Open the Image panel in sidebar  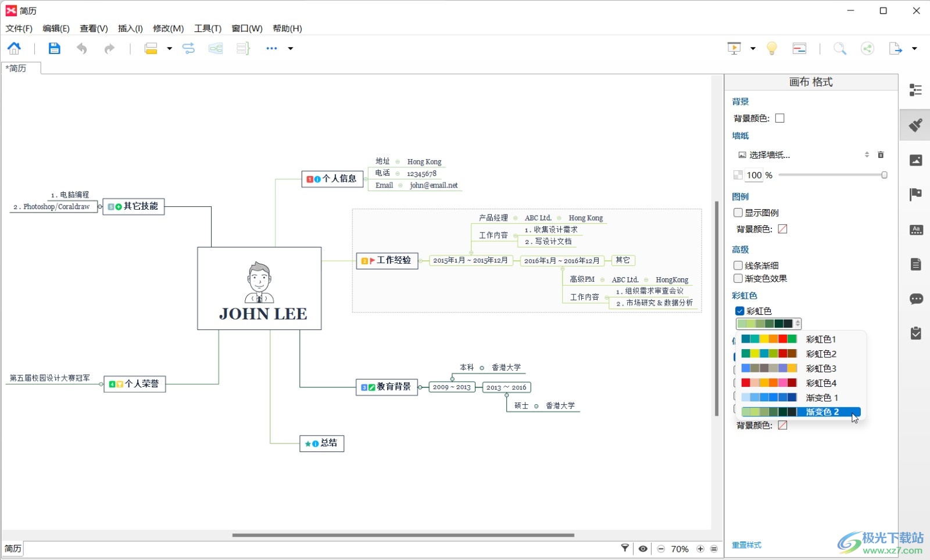click(x=916, y=160)
